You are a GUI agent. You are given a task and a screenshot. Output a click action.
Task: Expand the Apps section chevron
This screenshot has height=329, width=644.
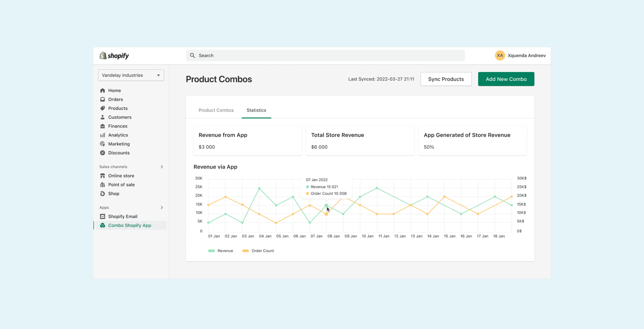(x=162, y=208)
